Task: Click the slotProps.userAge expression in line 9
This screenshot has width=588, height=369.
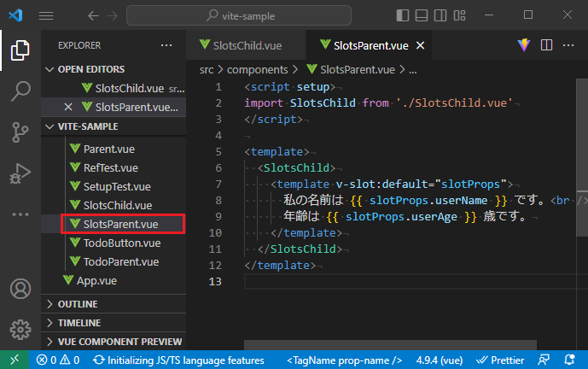Action: click(401, 217)
